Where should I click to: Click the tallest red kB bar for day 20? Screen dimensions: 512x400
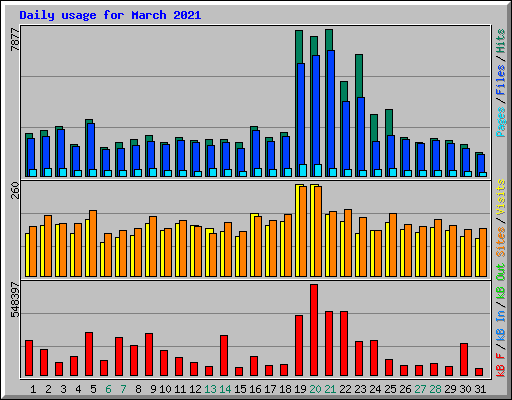tap(314, 330)
